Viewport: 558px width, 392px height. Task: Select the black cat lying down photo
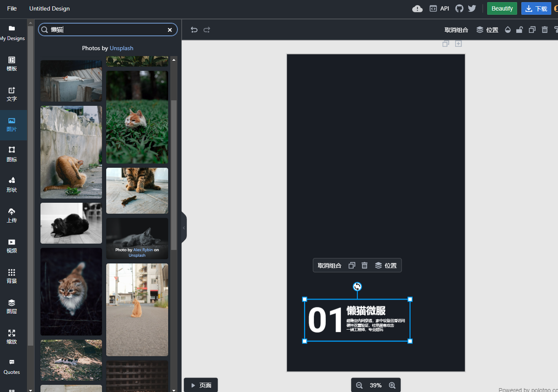click(x=71, y=223)
